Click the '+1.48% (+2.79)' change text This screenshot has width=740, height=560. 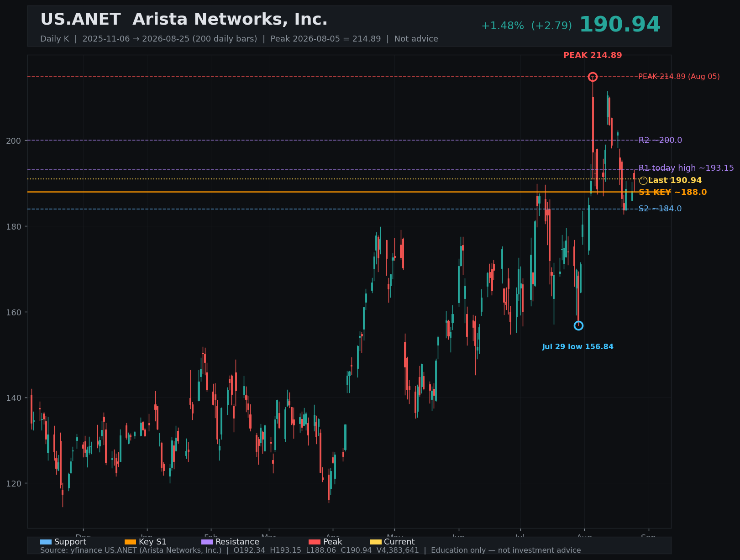(x=526, y=26)
